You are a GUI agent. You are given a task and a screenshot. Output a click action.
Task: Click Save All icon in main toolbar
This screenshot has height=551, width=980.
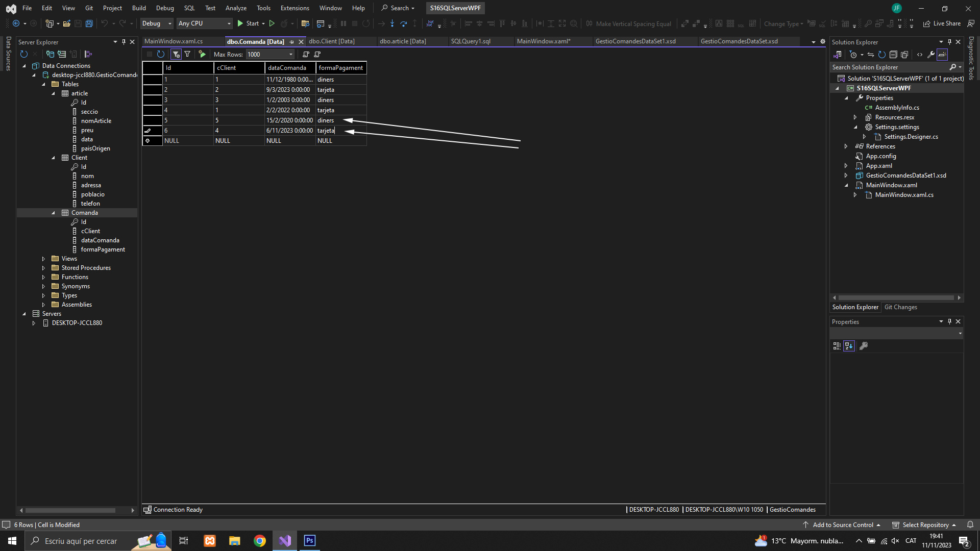[89, 23]
